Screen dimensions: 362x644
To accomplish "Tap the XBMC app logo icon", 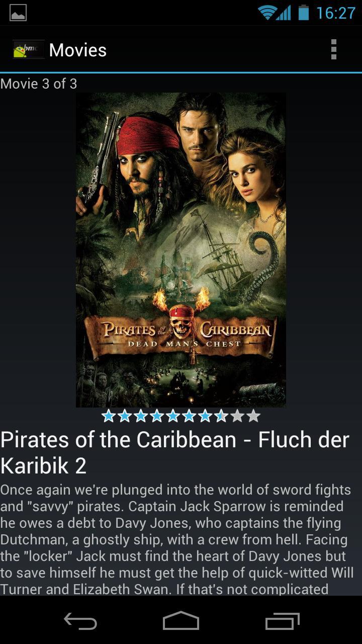I will [x=29, y=50].
